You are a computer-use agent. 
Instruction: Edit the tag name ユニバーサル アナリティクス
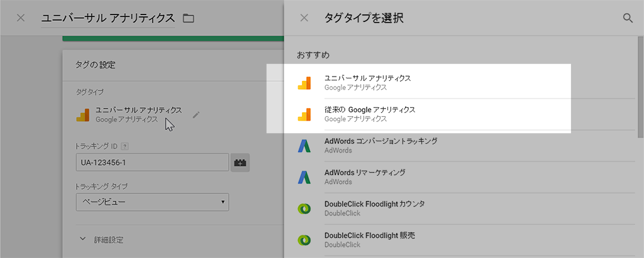point(108,18)
